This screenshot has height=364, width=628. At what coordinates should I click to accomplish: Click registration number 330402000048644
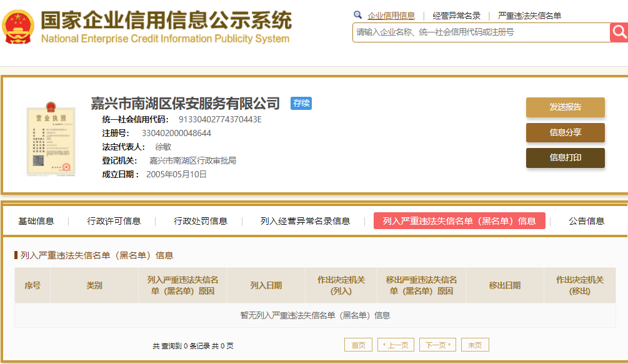coord(176,133)
